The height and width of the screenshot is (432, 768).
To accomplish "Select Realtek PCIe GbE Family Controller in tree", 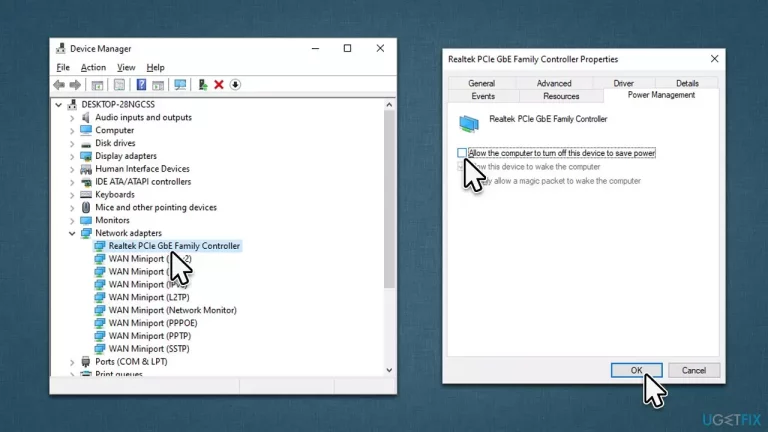I will [x=174, y=246].
